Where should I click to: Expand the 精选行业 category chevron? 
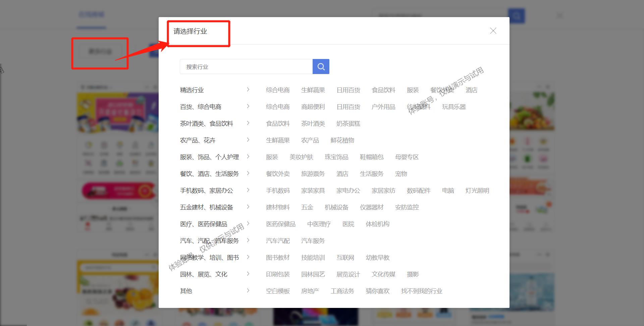248,90
